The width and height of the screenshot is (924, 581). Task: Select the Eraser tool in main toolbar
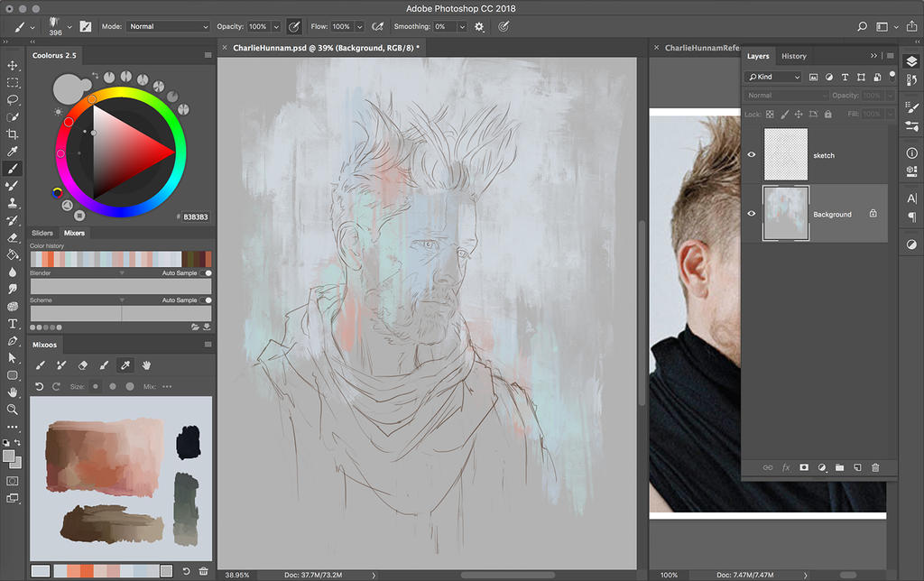click(13, 237)
